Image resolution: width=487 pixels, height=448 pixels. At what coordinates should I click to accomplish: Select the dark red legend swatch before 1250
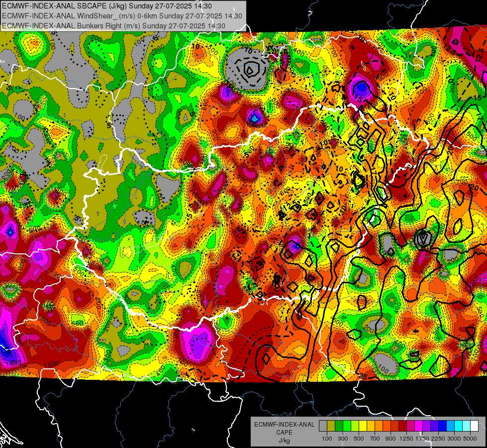(x=402, y=426)
